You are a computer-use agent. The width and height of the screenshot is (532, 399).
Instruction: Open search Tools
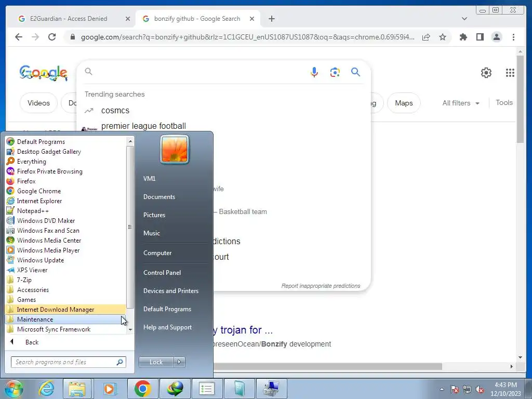pyautogui.click(x=504, y=102)
